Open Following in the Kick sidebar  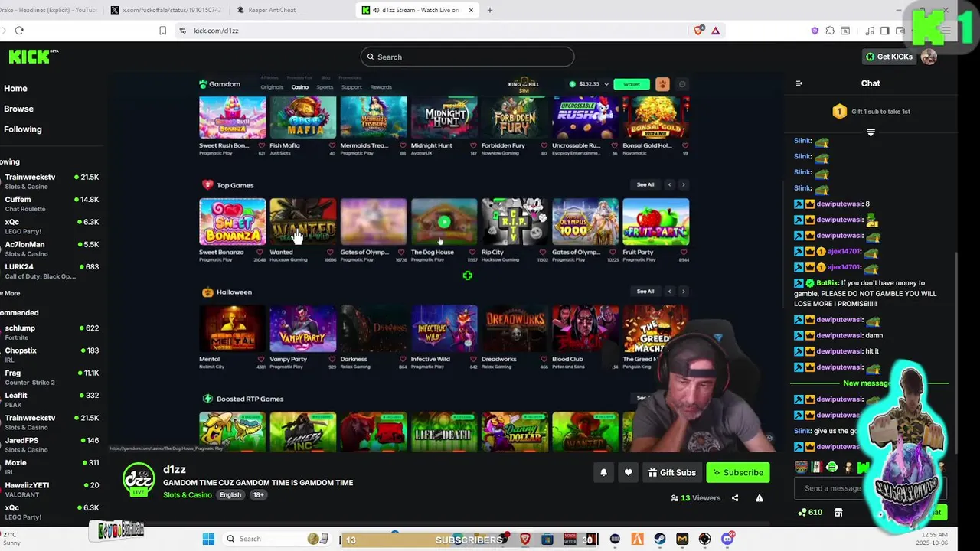pyautogui.click(x=22, y=129)
